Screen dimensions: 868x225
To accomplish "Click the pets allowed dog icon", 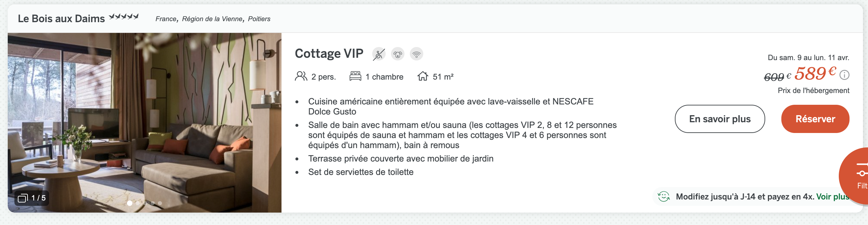I will (x=398, y=54).
